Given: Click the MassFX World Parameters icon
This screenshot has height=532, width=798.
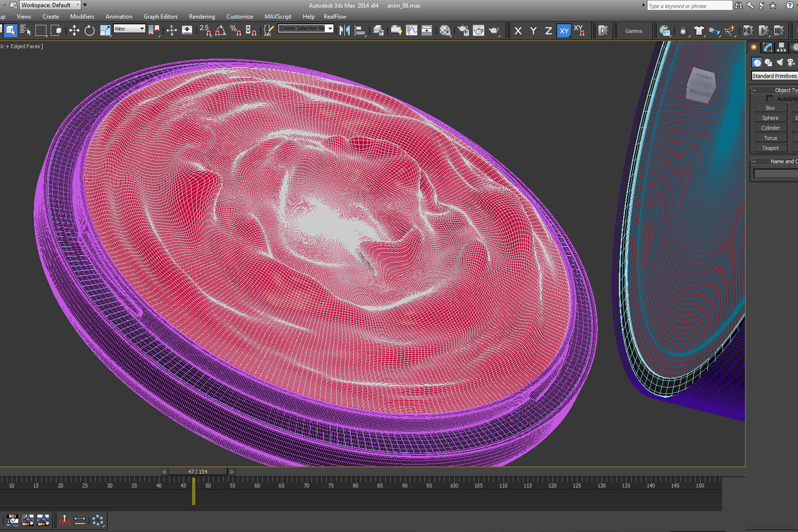Looking at the screenshot, I should (665, 31).
